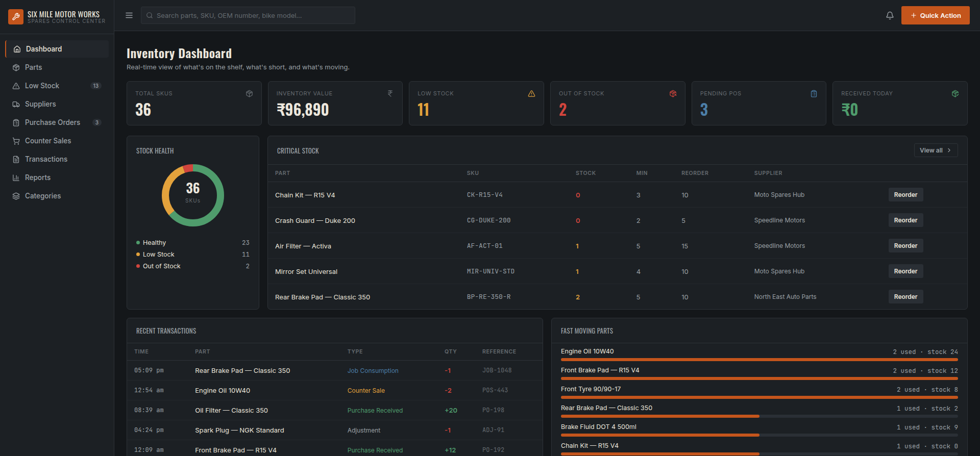Click the rupee icon on Inventory Value card

tap(390, 93)
